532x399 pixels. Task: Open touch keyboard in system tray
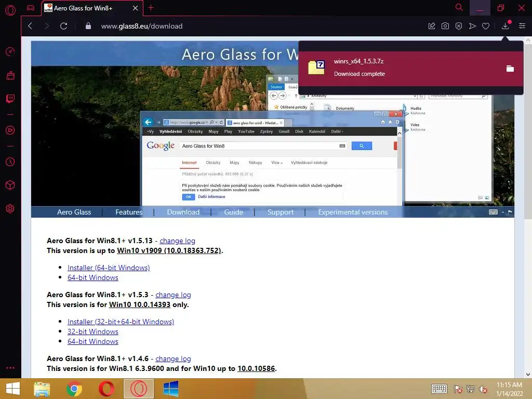[x=439, y=389]
